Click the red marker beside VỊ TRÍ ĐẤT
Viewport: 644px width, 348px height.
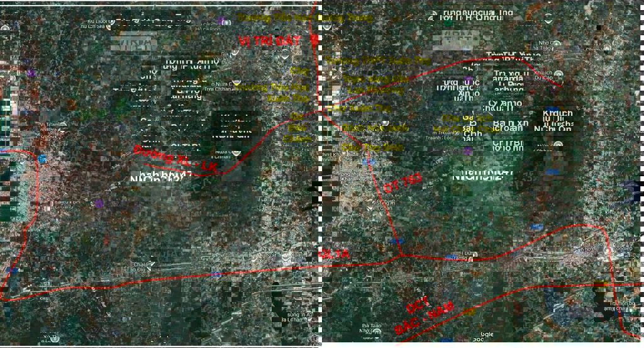(x=313, y=40)
